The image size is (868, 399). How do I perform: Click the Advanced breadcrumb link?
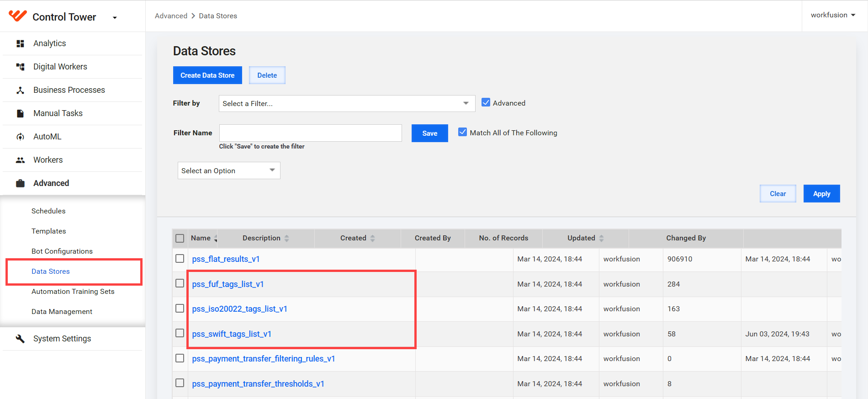[x=171, y=16]
